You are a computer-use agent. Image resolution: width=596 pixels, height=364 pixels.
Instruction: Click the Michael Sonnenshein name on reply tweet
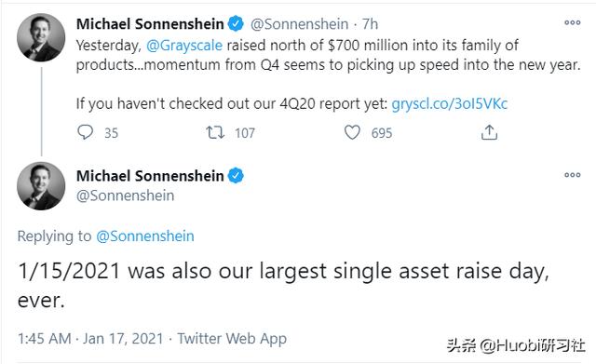coord(150,176)
